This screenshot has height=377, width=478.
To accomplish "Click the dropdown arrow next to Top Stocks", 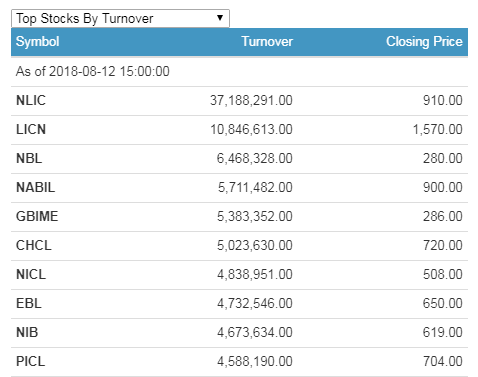I will click(x=220, y=18).
